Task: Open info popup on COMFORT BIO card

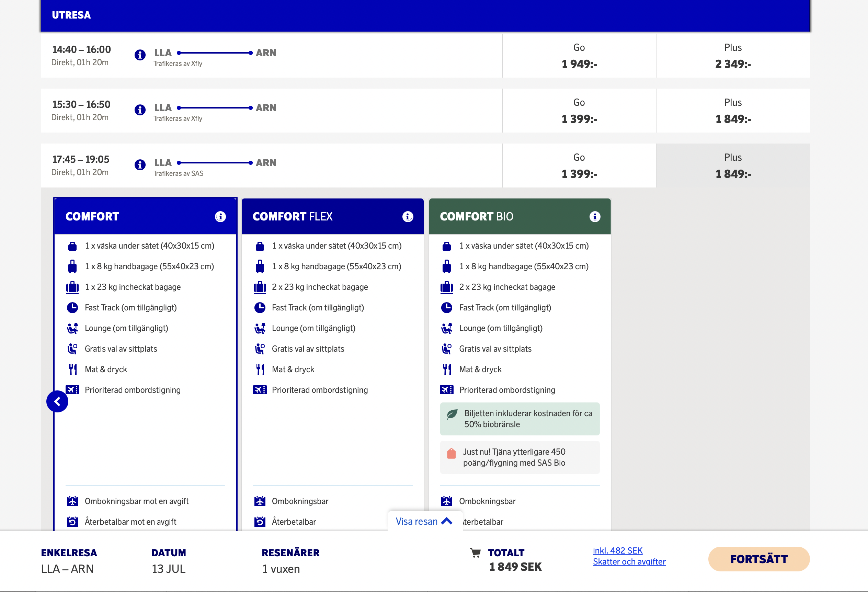Action: pos(595,217)
